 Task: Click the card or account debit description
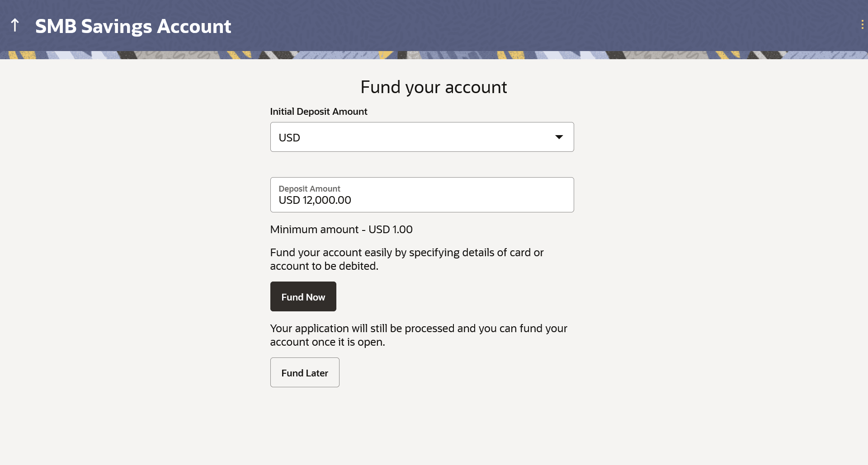click(x=406, y=259)
